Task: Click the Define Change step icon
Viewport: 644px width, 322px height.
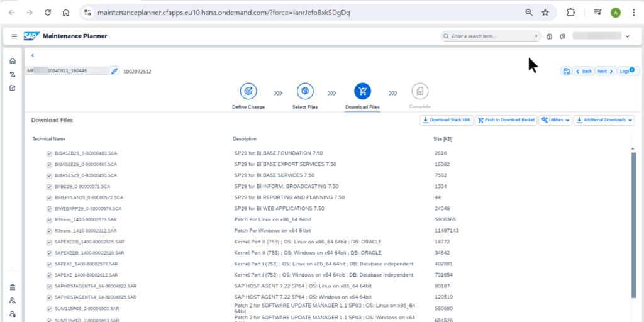Action: pyautogui.click(x=248, y=91)
